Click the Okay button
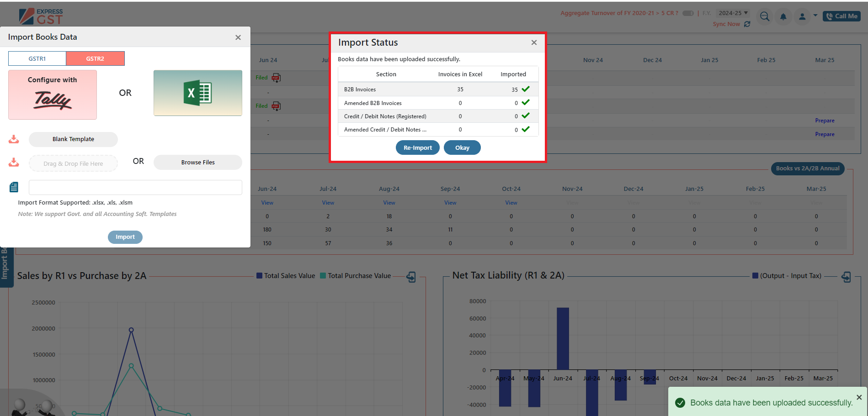Screen dimensions: 868x416 click(x=462, y=147)
